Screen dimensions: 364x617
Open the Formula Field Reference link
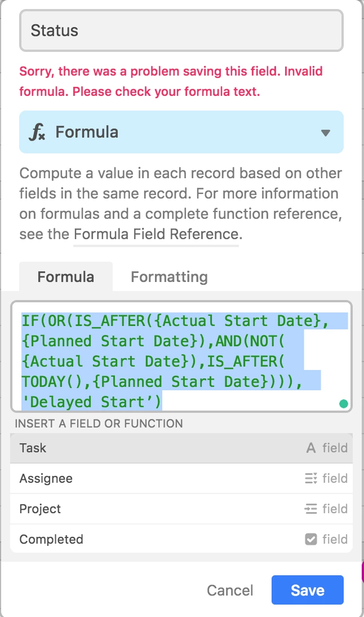(156, 234)
